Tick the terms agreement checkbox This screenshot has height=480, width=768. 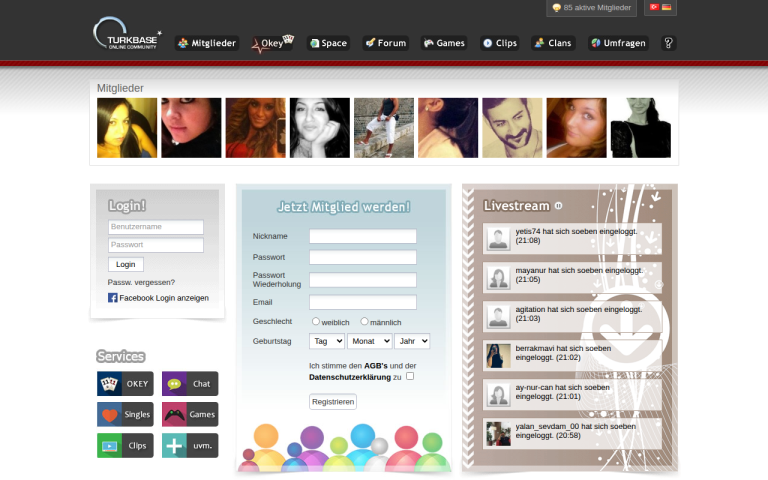pyautogui.click(x=410, y=376)
